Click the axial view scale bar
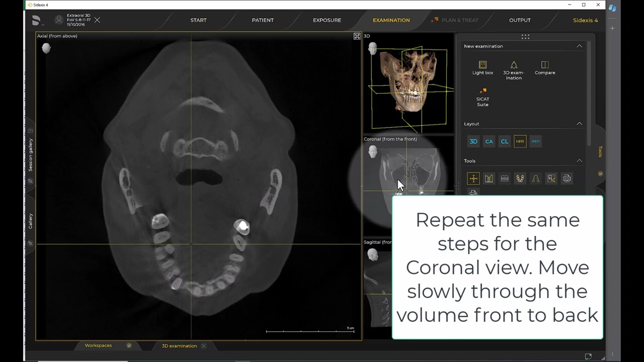The image size is (644, 362). pyautogui.click(x=310, y=330)
